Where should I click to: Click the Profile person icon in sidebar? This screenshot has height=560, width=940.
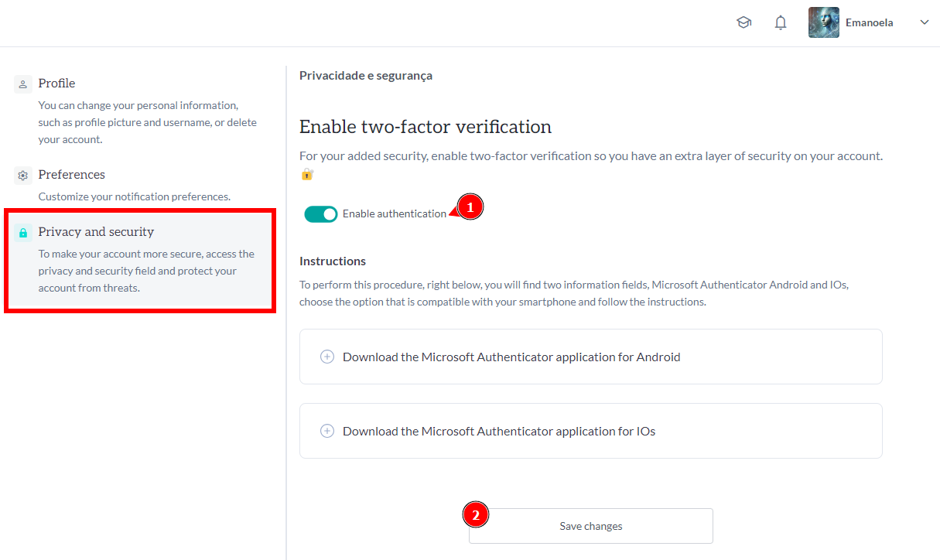click(x=22, y=83)
